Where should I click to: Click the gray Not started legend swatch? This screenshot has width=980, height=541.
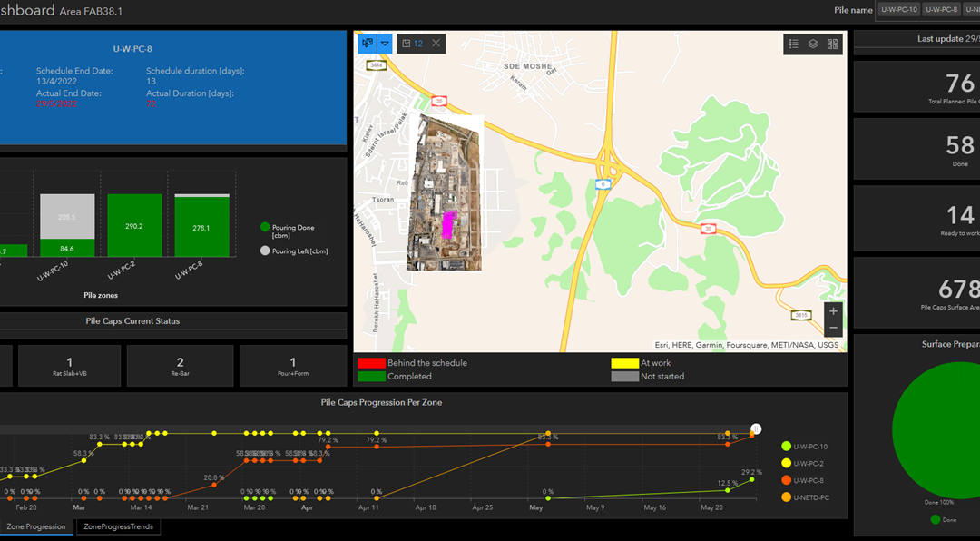624,377
